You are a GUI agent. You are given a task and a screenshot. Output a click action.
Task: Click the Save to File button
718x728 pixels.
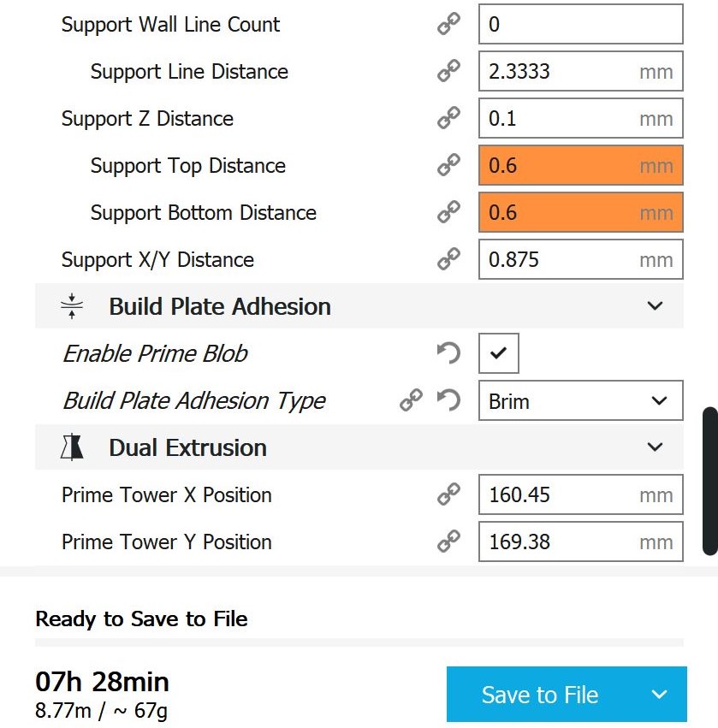[539, 695]
